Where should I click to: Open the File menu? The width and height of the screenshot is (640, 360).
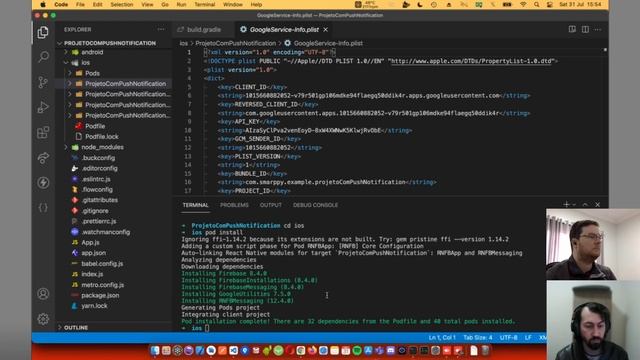(x=80, y=4)
